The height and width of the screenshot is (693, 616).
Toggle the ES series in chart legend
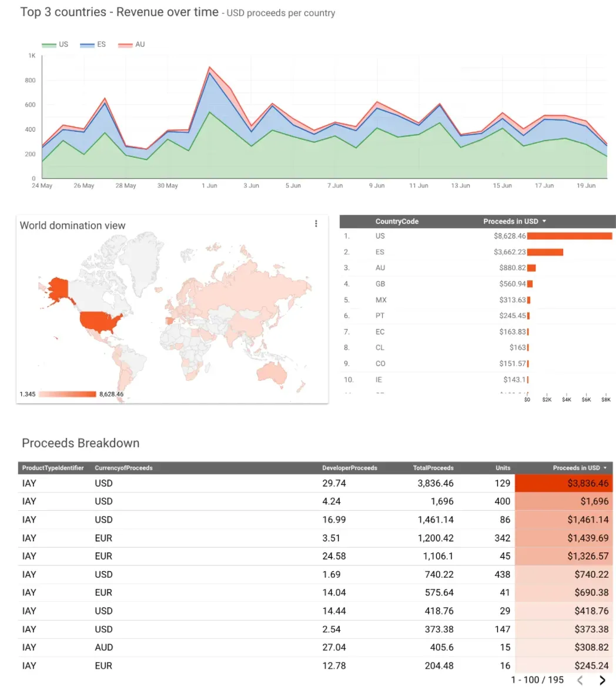pyautogui.click(x=93, y=44)
